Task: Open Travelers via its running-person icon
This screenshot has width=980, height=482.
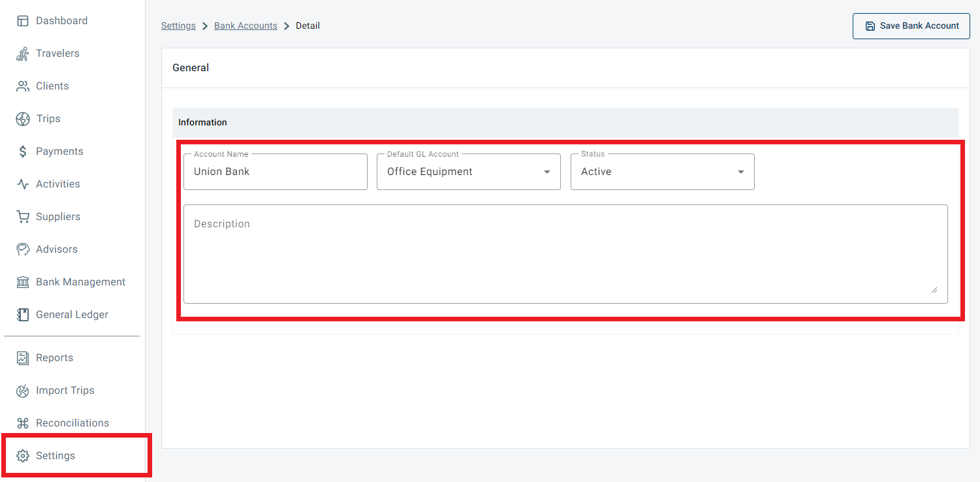Action: pyautogui.click(x=23, y=54)
